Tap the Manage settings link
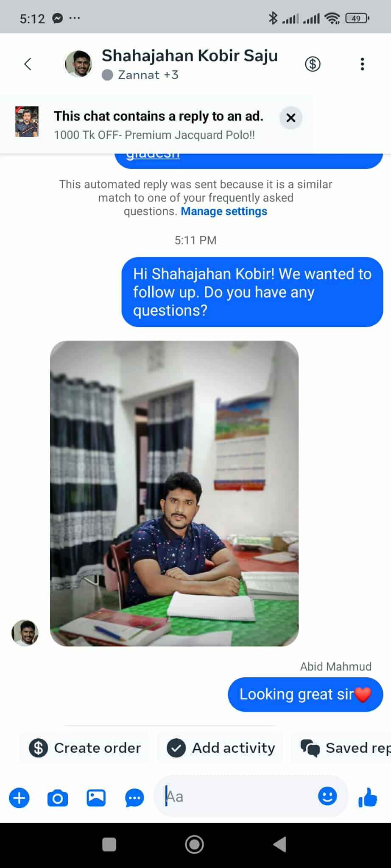This screenshot has width=391, height=868. (x=224, y=211)
